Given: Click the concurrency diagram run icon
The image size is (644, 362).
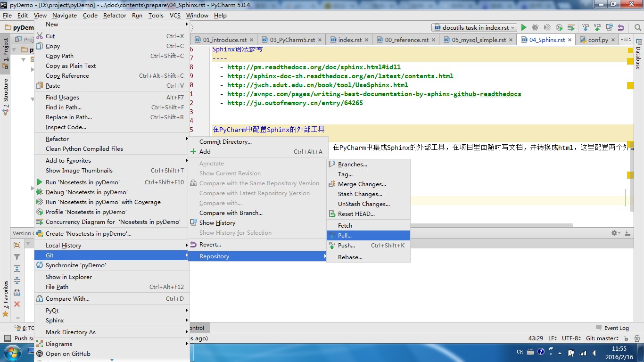Looking at the screenshot, I should (571, 28).
